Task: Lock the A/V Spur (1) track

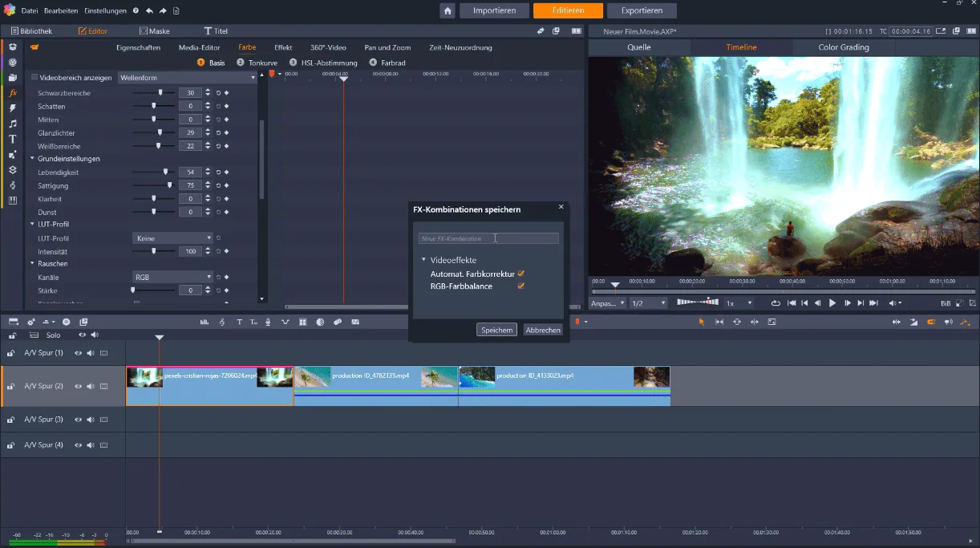Action: coord(11,353)
